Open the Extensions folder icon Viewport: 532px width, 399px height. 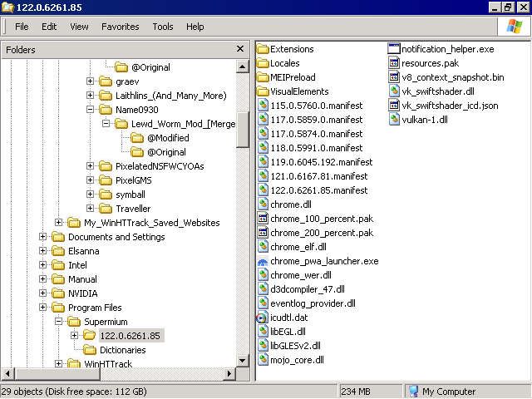tap(263, 49)
